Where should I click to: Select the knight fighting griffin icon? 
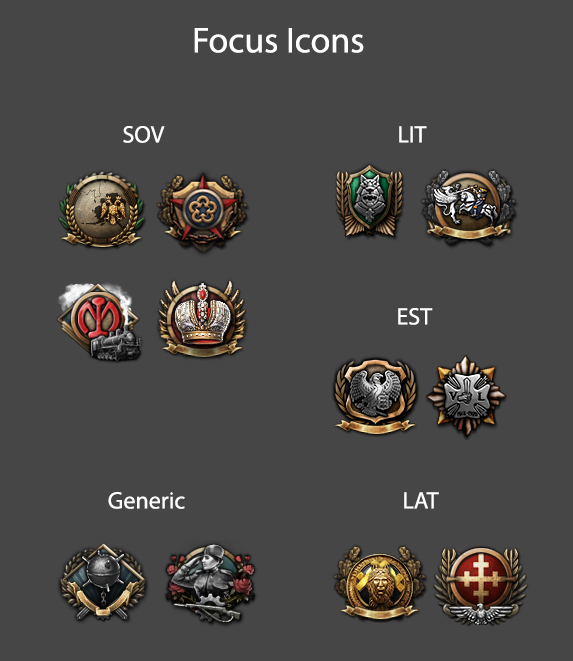coord(468,207)
